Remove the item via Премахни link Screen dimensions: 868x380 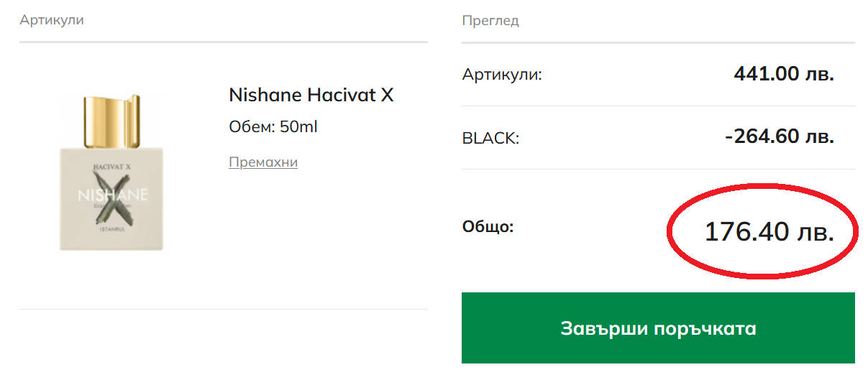click(262, 162)
